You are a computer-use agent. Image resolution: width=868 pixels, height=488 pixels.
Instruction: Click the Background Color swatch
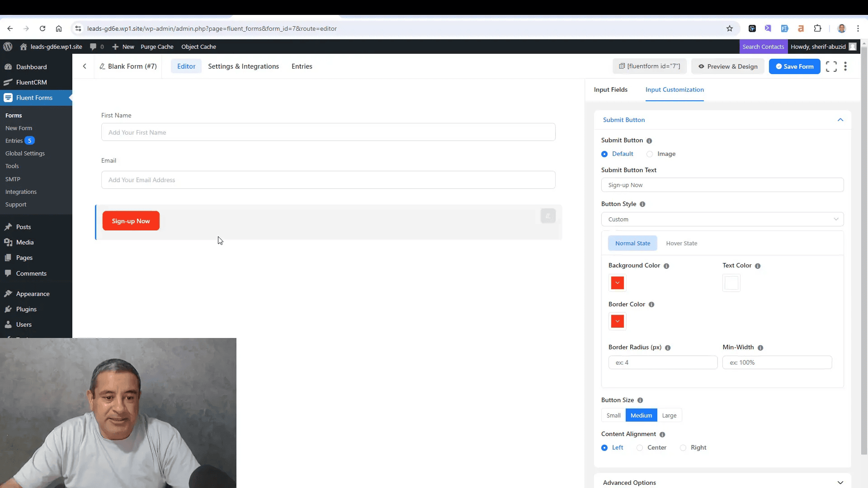coord(618,282)
